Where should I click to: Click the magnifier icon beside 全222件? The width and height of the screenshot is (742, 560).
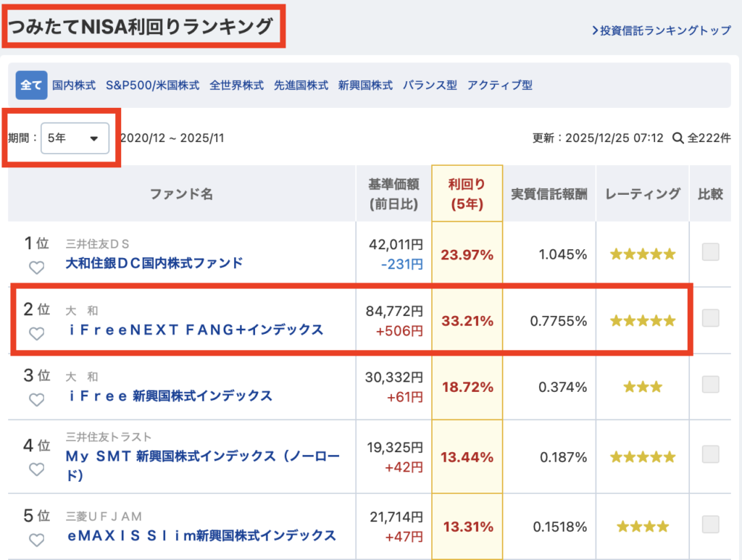pyautogui.click(x=678, y=138)
